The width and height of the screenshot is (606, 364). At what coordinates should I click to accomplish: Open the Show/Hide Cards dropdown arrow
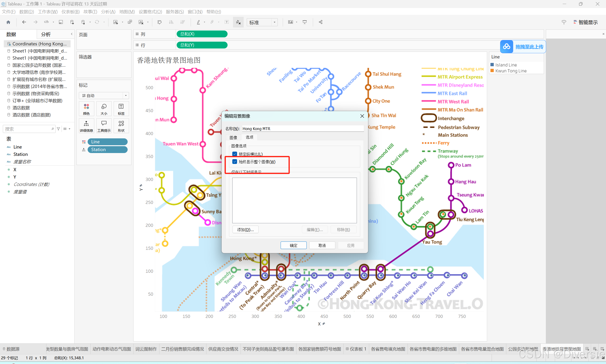pos(297,22)
